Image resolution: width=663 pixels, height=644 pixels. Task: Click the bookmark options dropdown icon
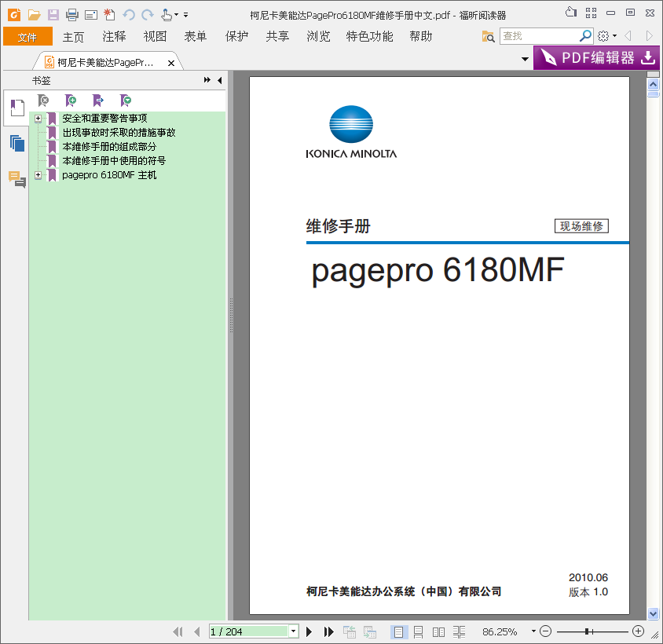(x=126, y=101)
